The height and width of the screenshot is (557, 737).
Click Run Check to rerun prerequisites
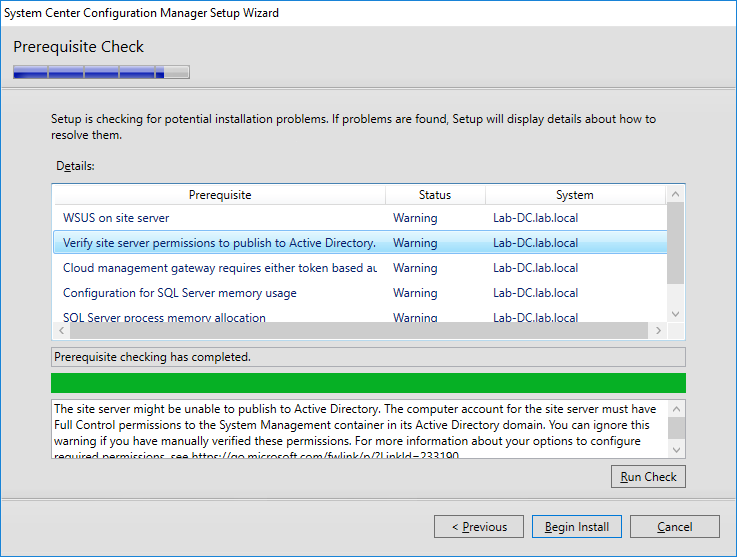coord(648,477)
